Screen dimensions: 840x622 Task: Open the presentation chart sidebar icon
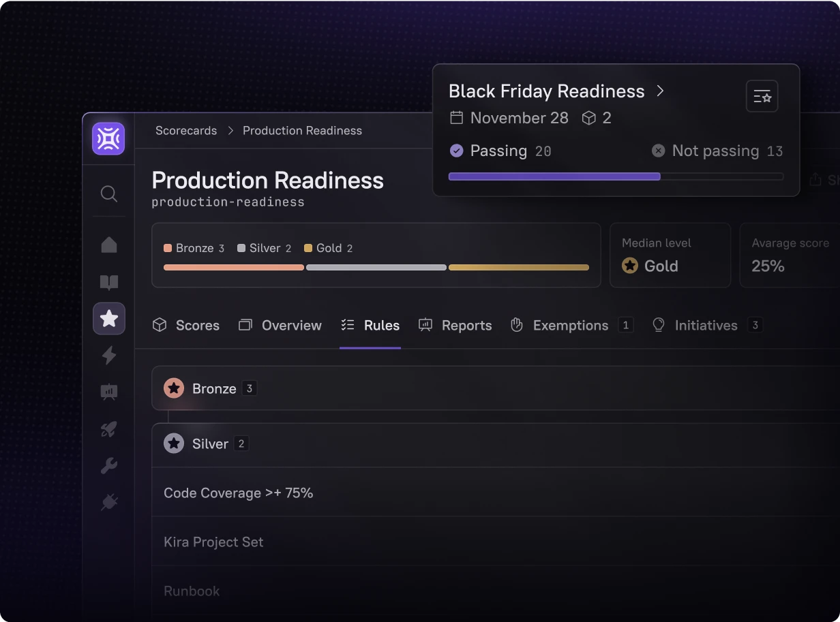(x=109, y=392)
